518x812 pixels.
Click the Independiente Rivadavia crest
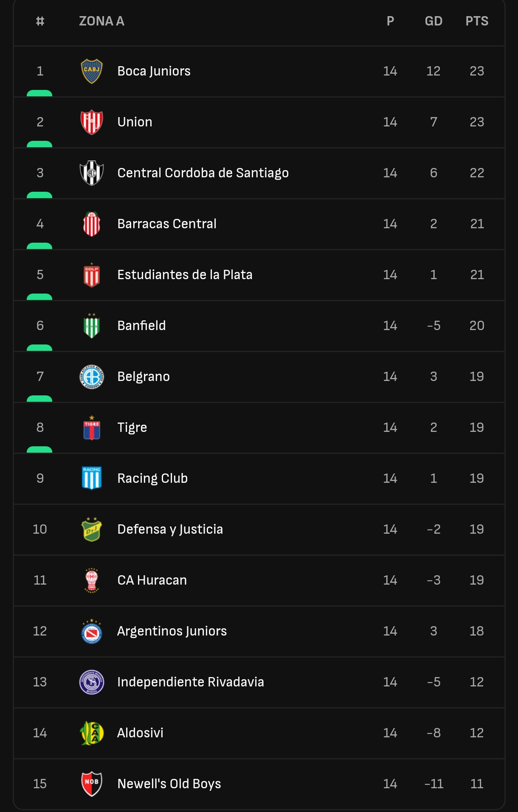pyautogui.click(x=92, y=682)
